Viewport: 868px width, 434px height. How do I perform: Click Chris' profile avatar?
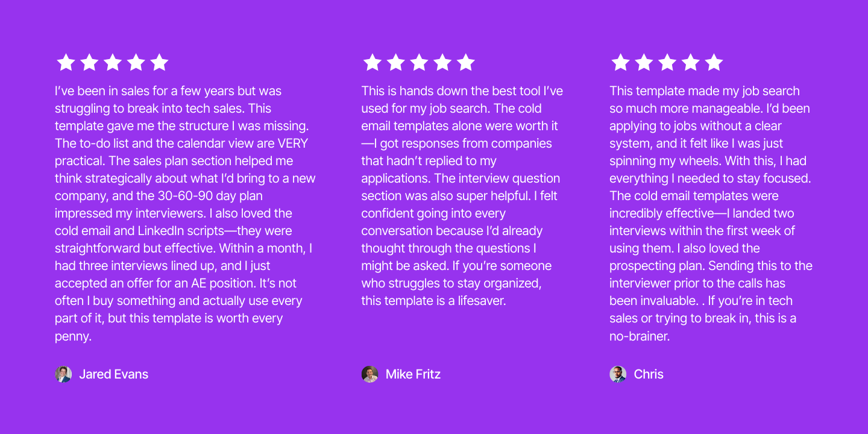click(618, 374)
